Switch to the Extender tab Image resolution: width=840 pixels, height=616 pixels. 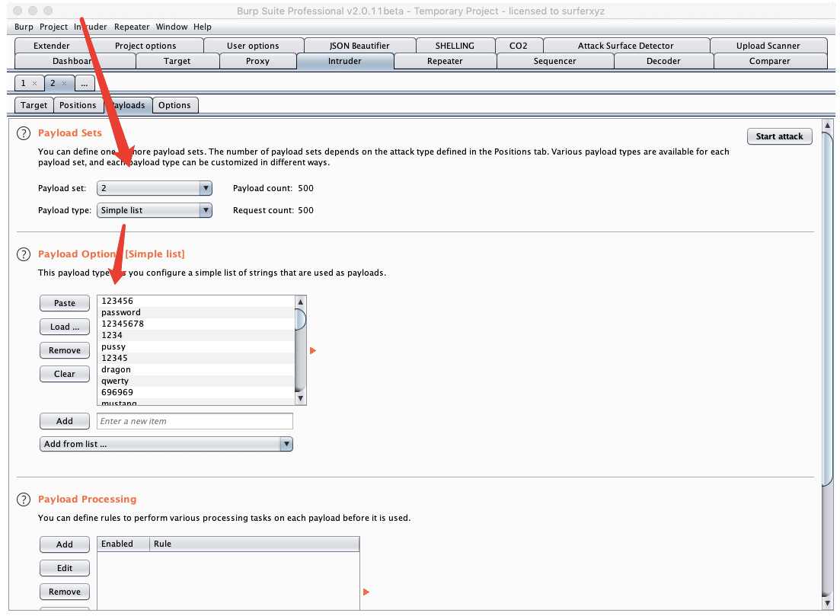tap(52, 46)
